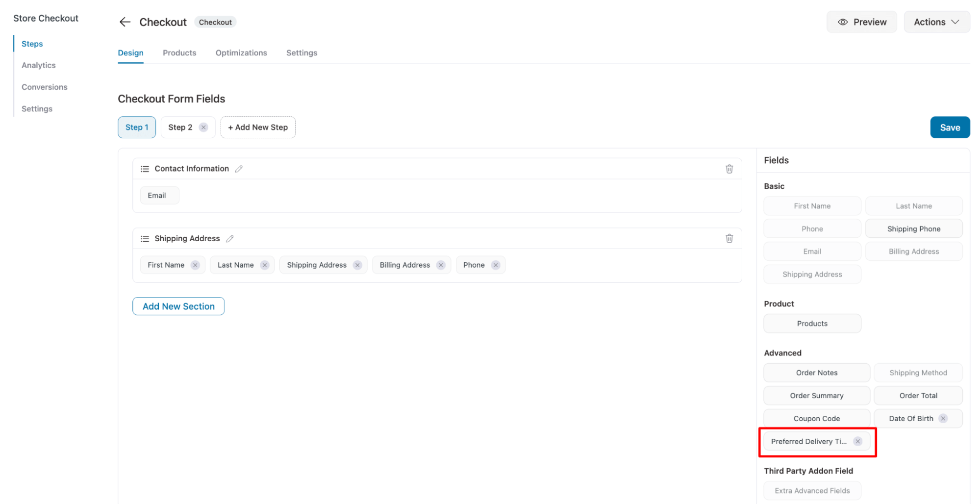Add the Order Summary field
The height and width of the screenshot is (504, 980).
point(817,396)
